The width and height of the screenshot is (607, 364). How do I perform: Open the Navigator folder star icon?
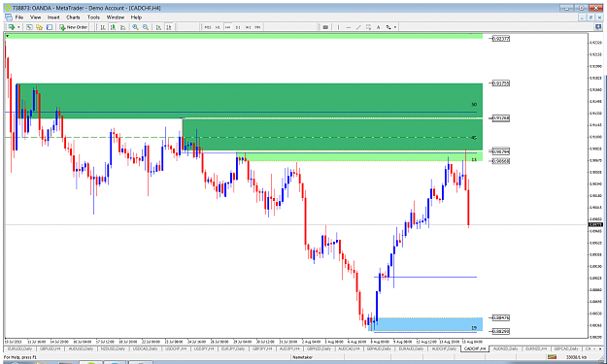point(40,27)
